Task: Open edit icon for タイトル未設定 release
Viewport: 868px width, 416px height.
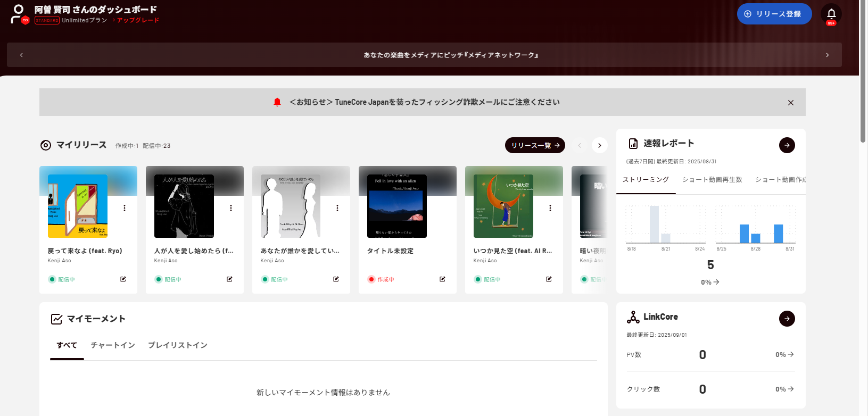Action: (x=442, y=279)
